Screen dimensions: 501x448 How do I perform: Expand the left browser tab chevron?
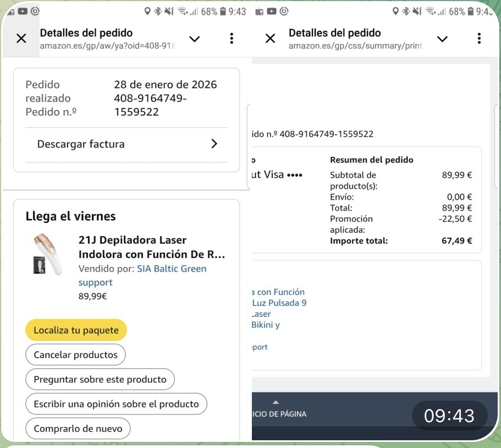194,39
